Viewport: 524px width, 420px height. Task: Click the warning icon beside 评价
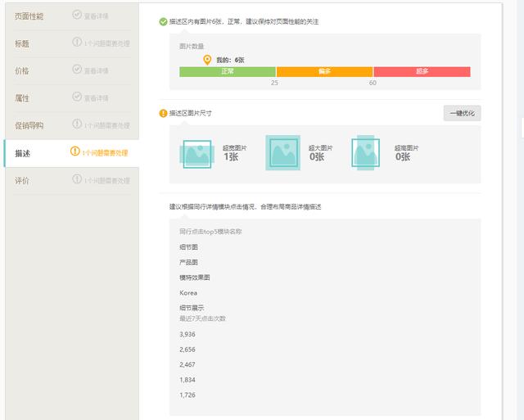coord(77,179)
